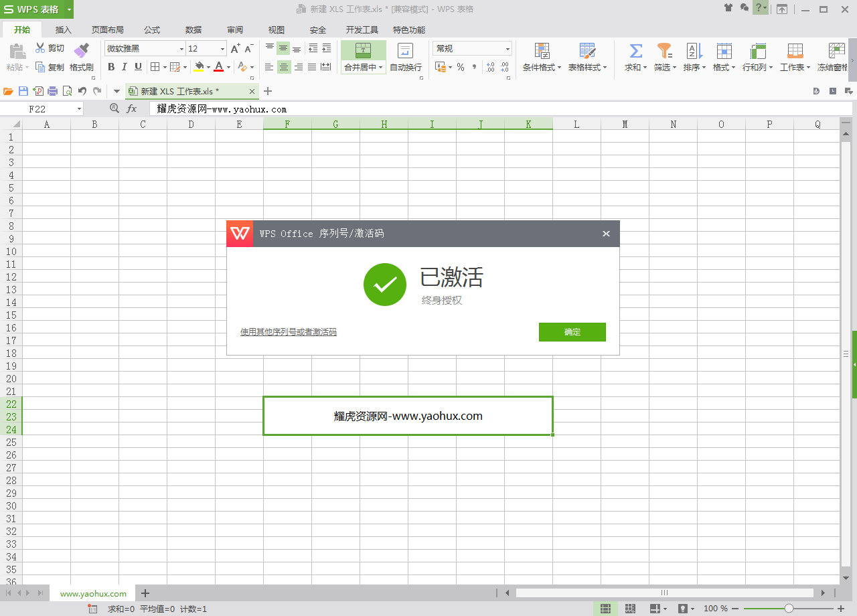Click the Filter funnel icon
Screen dimensions: 857x616
point(664,51)
